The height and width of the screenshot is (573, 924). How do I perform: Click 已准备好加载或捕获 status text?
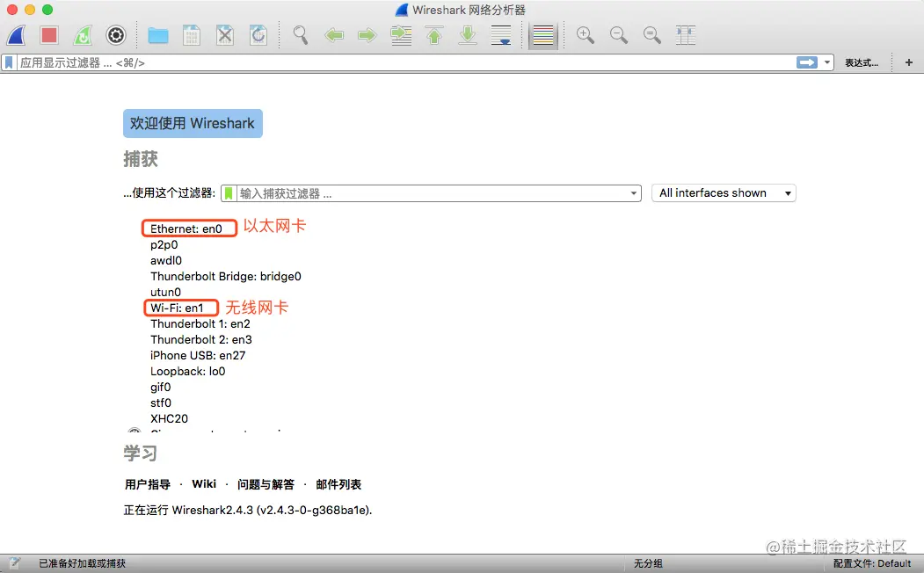[x=83, y=563]
